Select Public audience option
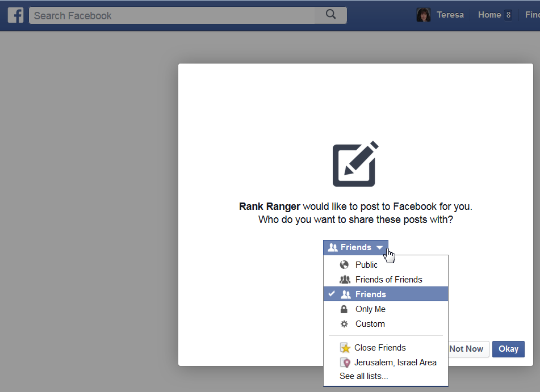 386,265
